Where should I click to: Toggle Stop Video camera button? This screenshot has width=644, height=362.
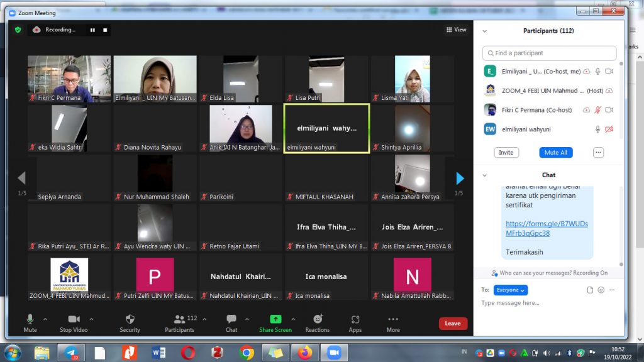74,319
